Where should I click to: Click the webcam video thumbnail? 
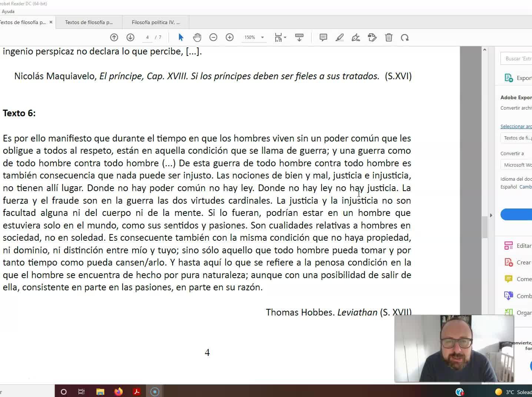coord(454,348)
